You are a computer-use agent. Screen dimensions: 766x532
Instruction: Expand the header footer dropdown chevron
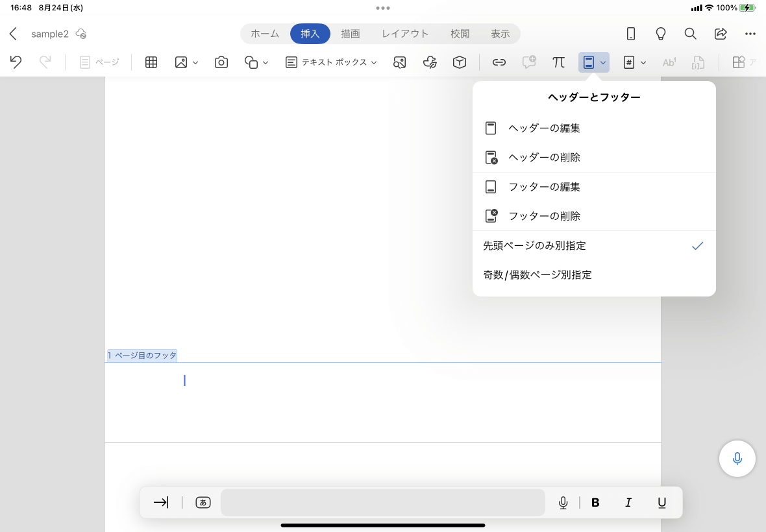click(603, 62)
